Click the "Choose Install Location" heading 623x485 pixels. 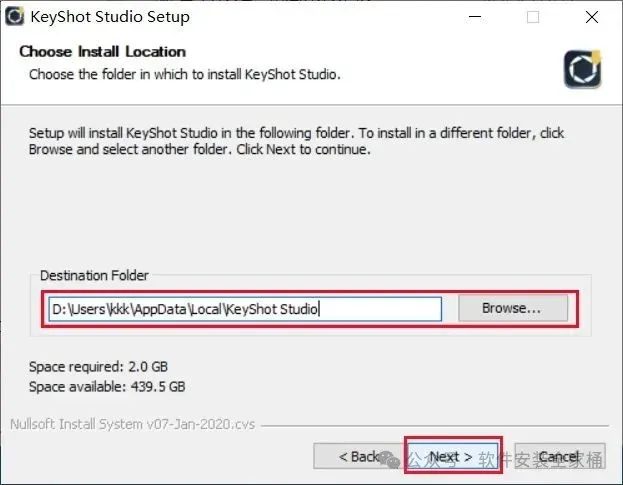click(103, 52)
